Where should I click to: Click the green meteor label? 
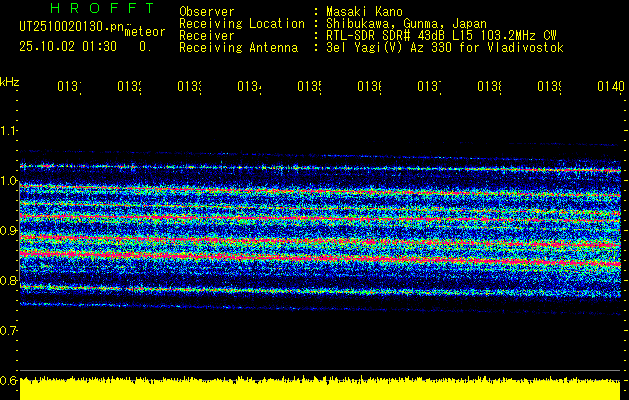pyautogui.click(x=144, y=32)
